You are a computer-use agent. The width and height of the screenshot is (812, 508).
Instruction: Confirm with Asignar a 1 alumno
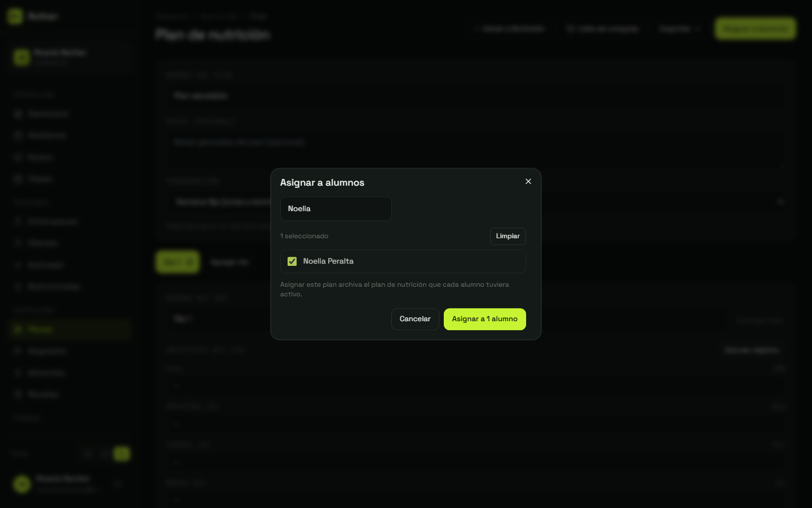[x=485, y=319]
